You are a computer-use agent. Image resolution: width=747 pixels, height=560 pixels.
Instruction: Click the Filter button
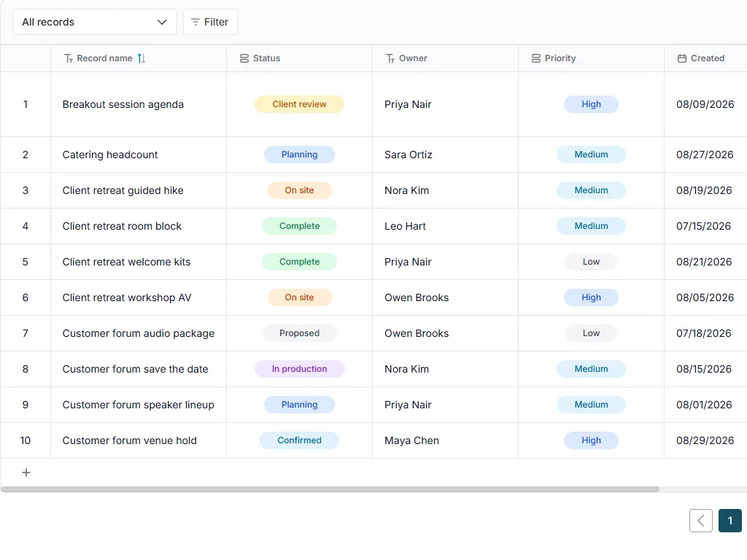click(210, 22)
